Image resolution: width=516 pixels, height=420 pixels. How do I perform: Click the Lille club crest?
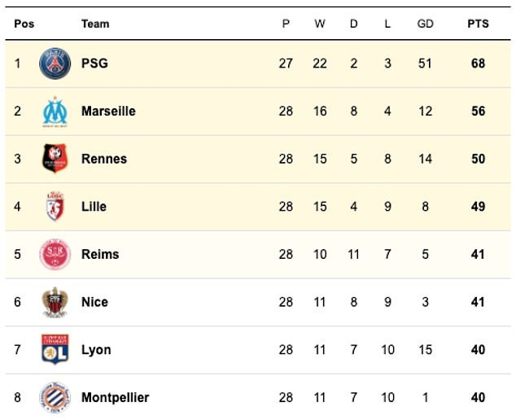coord(55,207)
